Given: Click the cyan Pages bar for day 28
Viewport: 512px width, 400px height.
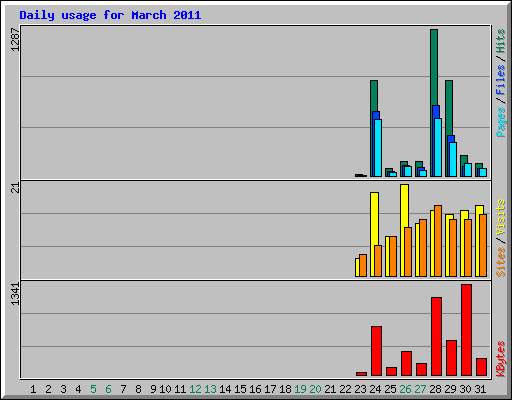Looking at the screenshot, I should pos(438,147).
